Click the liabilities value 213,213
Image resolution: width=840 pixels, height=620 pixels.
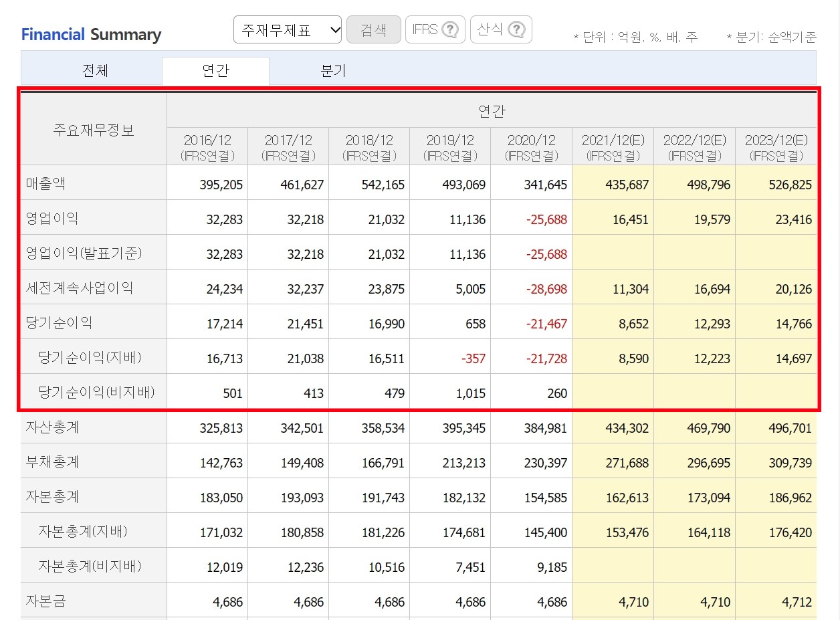tap(464, 463)
